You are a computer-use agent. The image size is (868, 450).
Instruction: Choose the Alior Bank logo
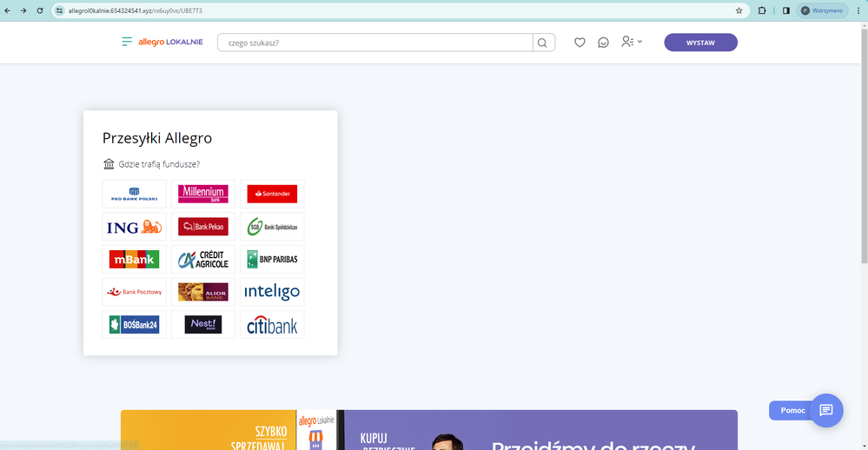(x=203, y=292)
